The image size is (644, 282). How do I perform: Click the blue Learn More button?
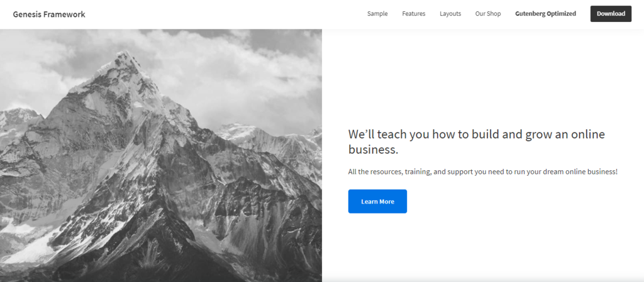pos(377,202)
